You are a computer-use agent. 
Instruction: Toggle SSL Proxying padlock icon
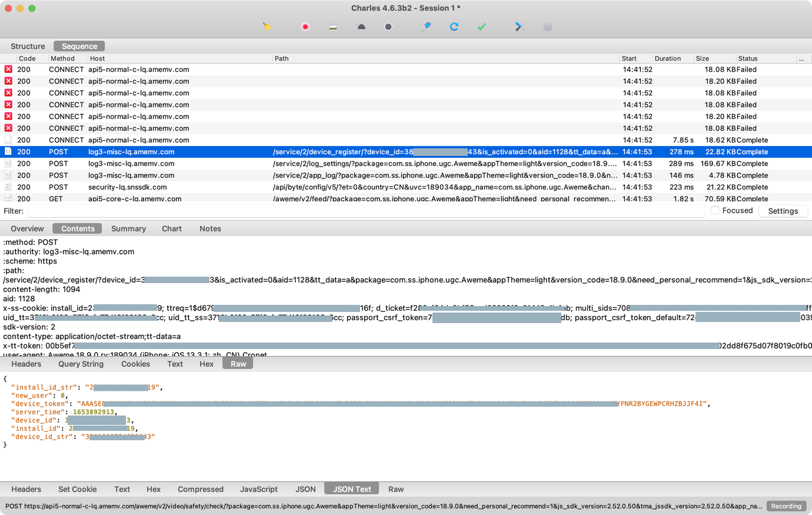pyautogui.click(x=333, y=26)
